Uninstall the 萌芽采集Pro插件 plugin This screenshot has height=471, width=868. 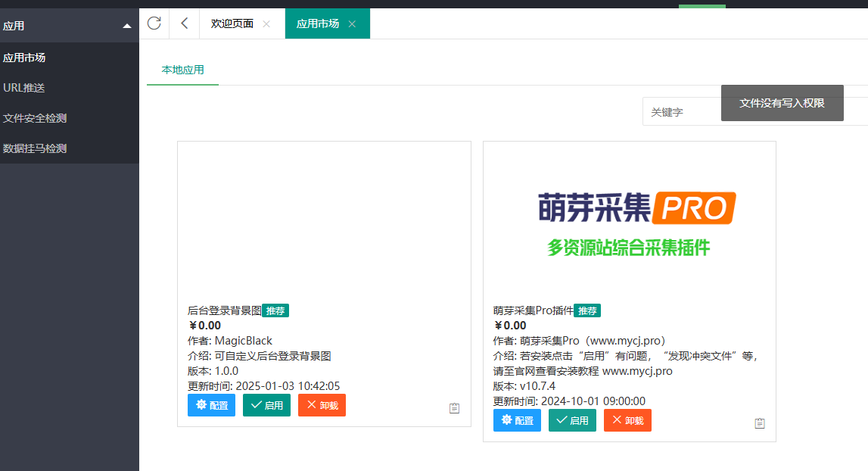tap(627, 420)
